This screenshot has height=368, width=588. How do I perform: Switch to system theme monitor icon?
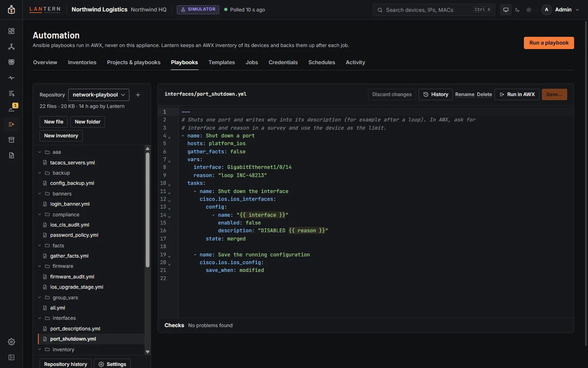506,10
